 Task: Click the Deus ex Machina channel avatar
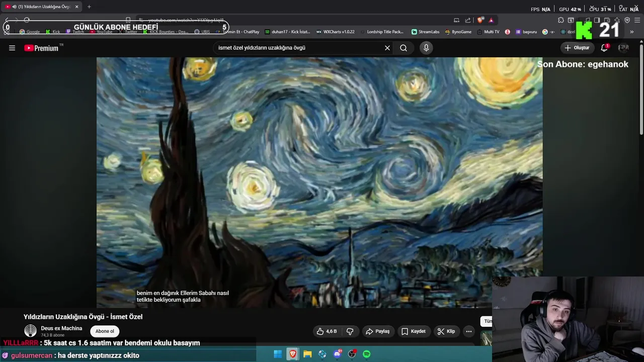pos(30,331)
